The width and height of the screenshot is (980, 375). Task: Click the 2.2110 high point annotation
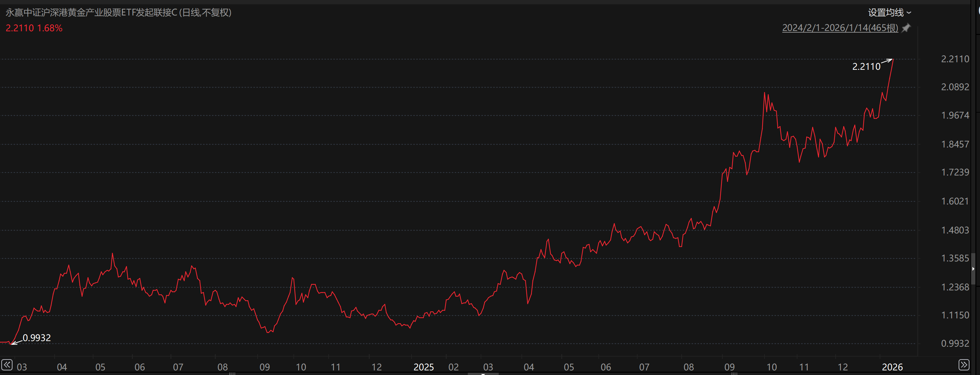(866, 67)
